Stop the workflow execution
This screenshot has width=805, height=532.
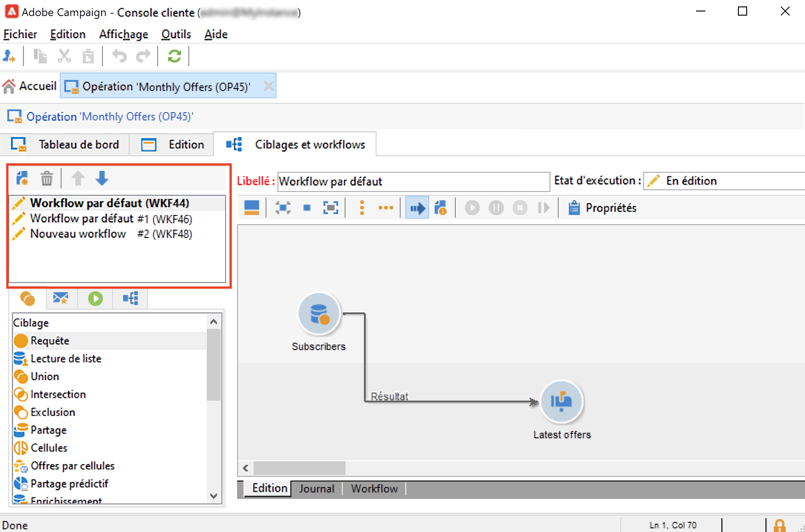click(520, 208)
